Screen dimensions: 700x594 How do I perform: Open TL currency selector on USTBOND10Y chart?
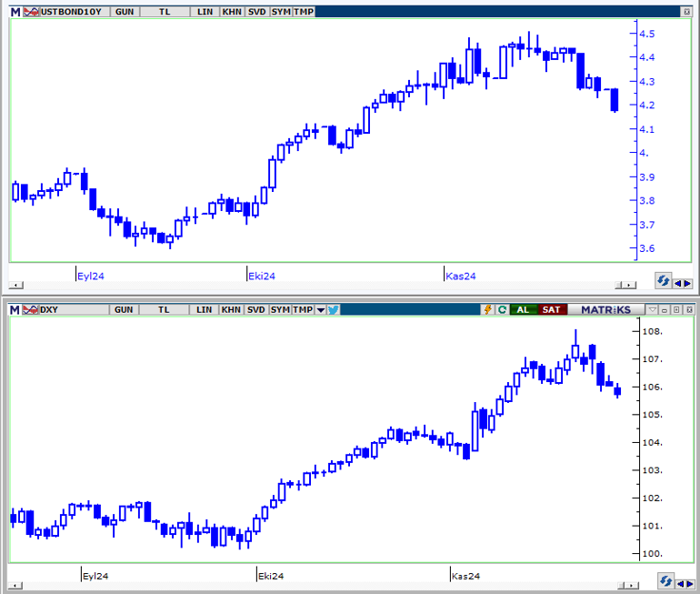tap(165, 13)
